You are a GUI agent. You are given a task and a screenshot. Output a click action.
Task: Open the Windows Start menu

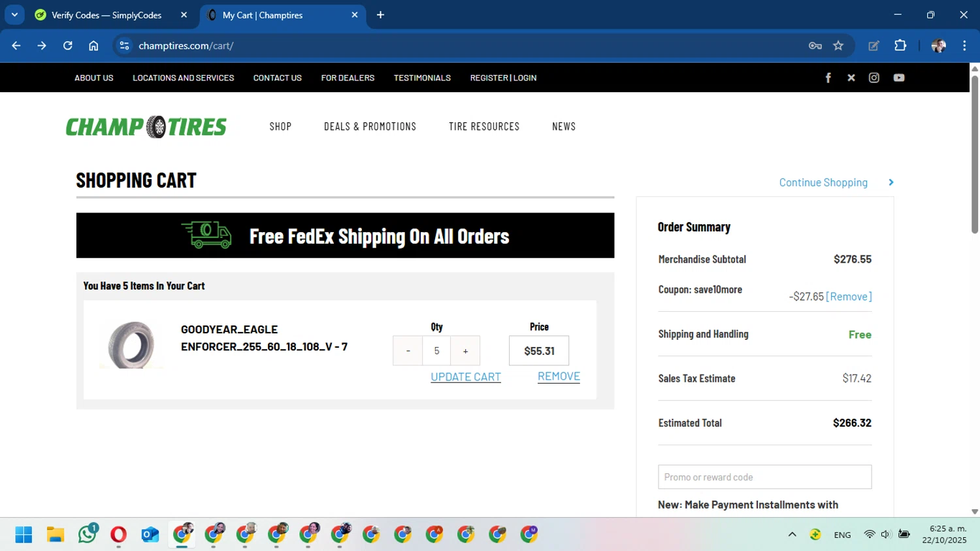[24, 535]
